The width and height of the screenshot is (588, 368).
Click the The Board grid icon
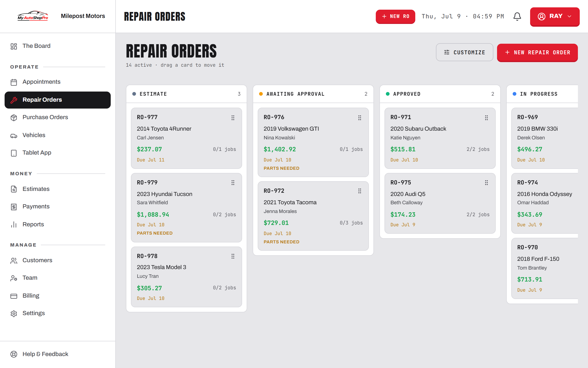pyautogui.click(x=14, y=46)
